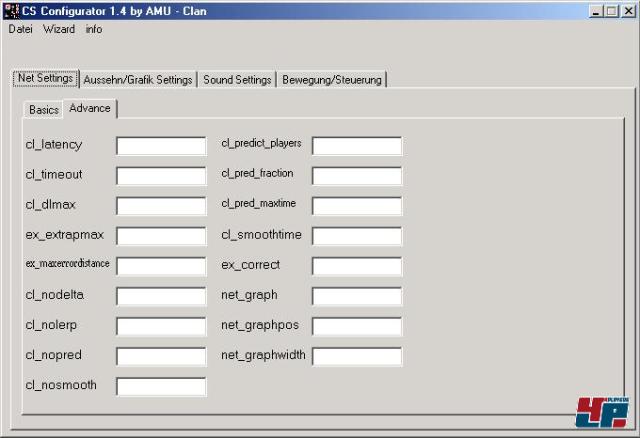Focus the cl_nodelta text box

[x=161, y=296]
